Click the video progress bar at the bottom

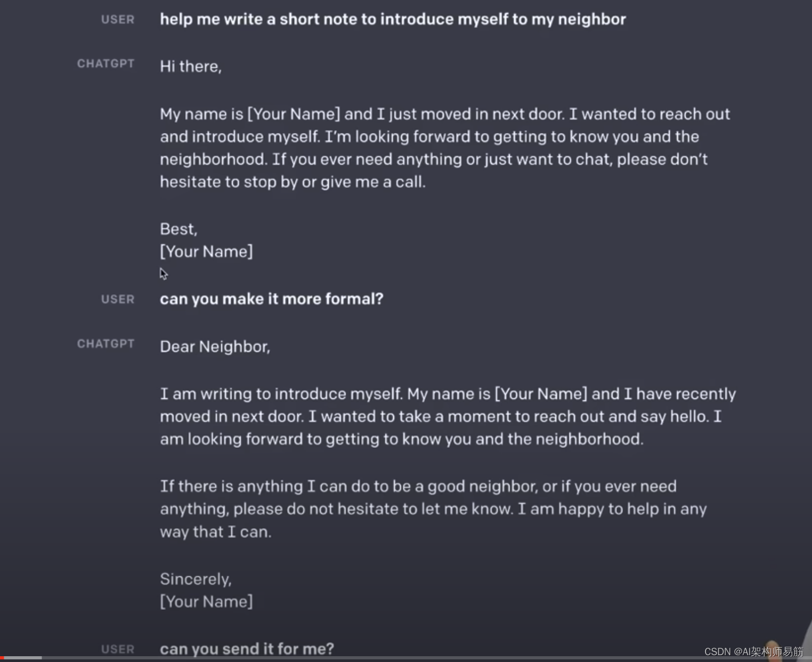pyautogui.click(x=369, y=658)
